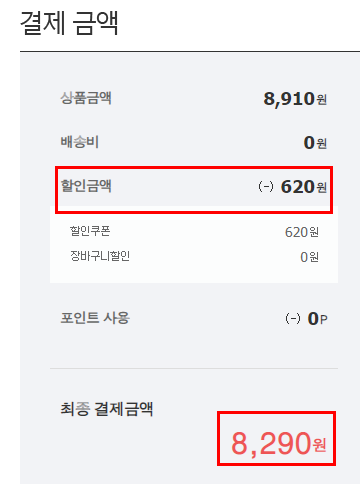The image size is (360, 484).
Task: Click the 620원 coupon discount value
Action: click(302, 232)
